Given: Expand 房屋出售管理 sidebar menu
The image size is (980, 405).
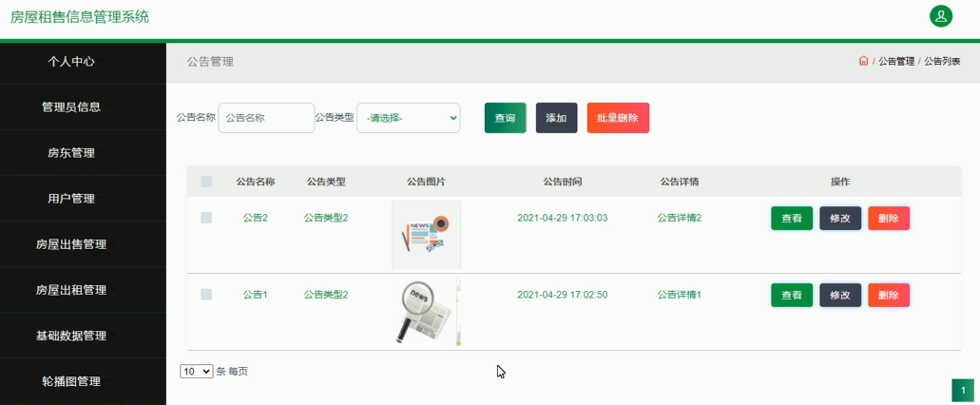Looking at the screenshot, I should point(70,244).
